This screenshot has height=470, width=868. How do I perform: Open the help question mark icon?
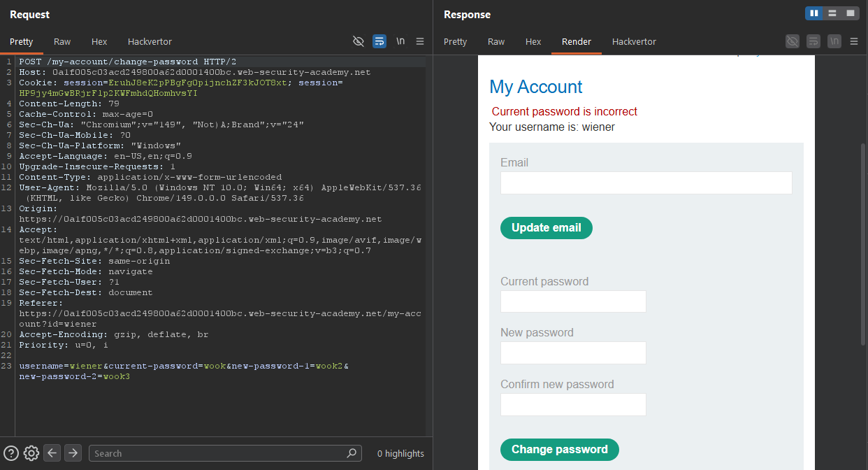click(10, 453)
